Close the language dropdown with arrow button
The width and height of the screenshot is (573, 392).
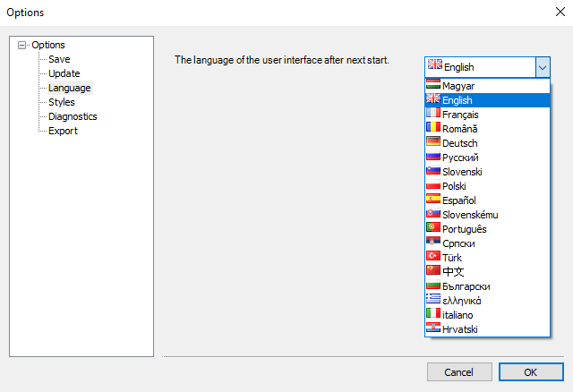(543, 67)
